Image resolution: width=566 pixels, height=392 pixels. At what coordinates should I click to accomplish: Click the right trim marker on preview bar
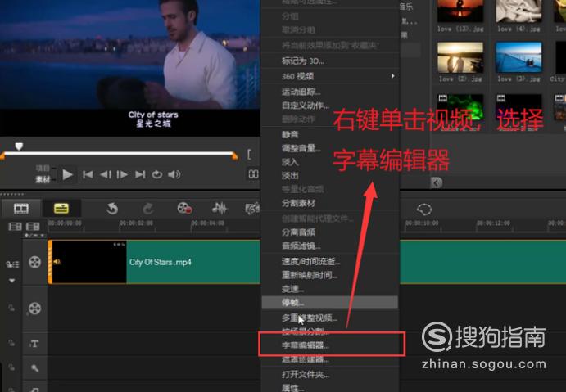[235, 156]
